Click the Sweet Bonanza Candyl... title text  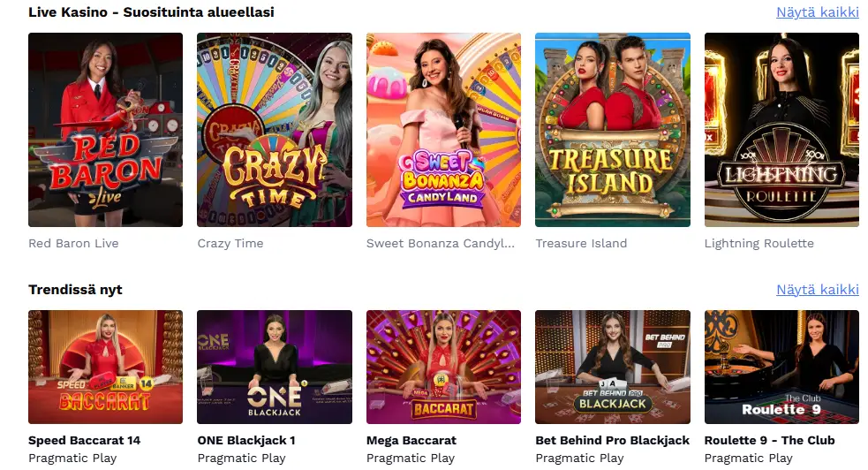tap(441, 244)
